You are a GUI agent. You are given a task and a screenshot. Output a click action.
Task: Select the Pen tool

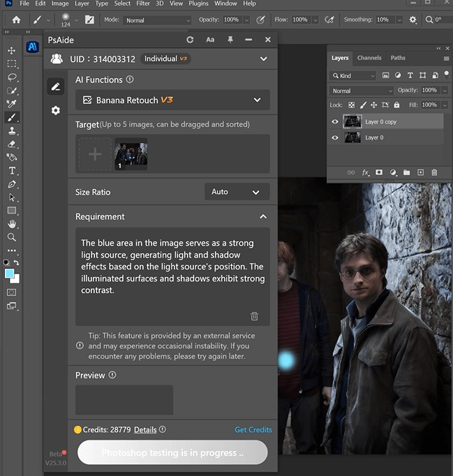pos(12,184)
